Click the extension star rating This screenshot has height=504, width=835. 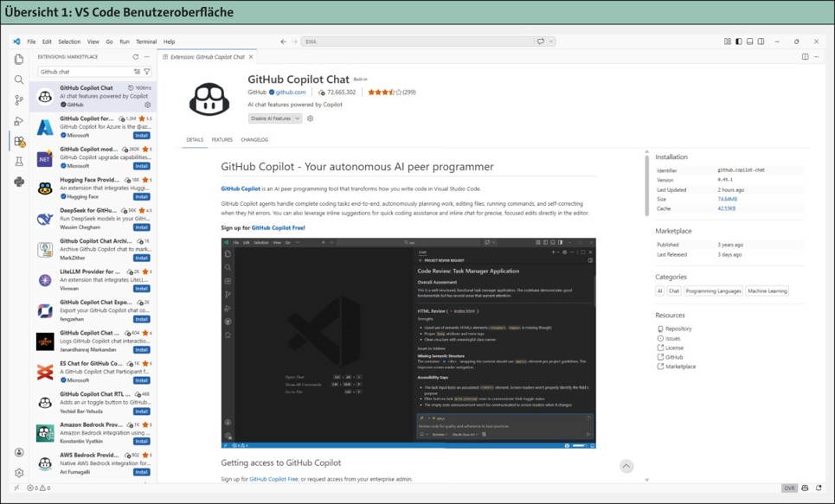[392, 93]
